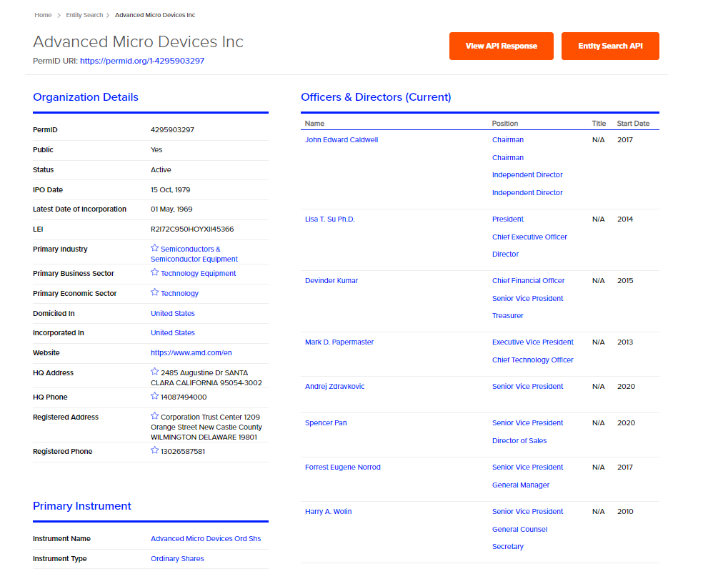Click star icon beside HQ Phone number
Viewport: 728px width, 574px height.
pyautogui.click(x=154, y=396)
